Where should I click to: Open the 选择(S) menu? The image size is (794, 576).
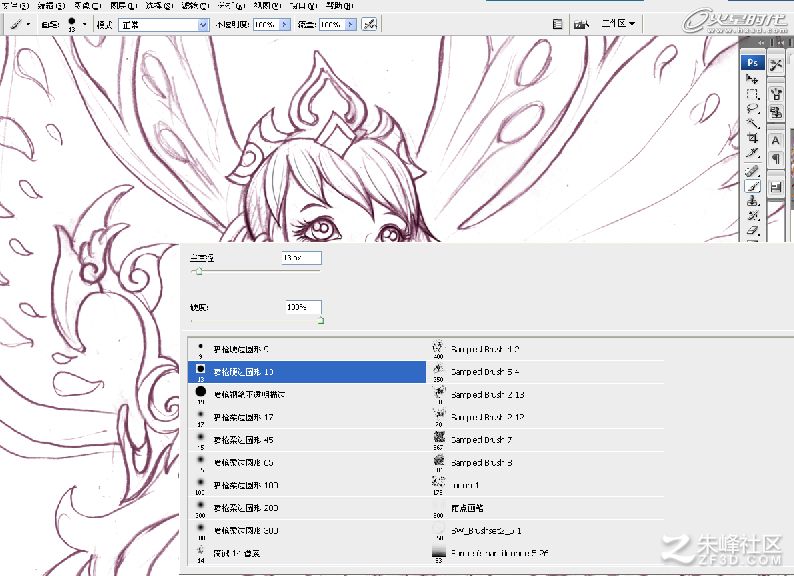(x=160, y=6)
